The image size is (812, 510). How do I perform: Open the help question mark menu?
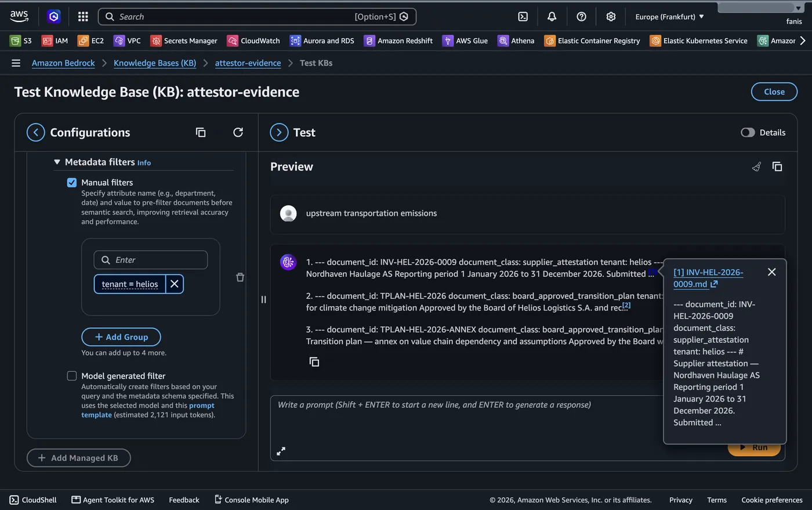[581, 17]
